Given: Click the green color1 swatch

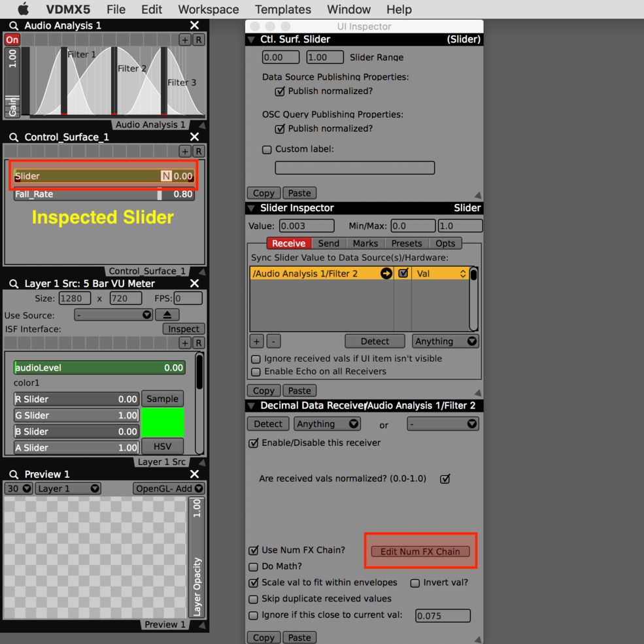Looking at the screenshot, I should pyautogui.click(x=162, y=422).
